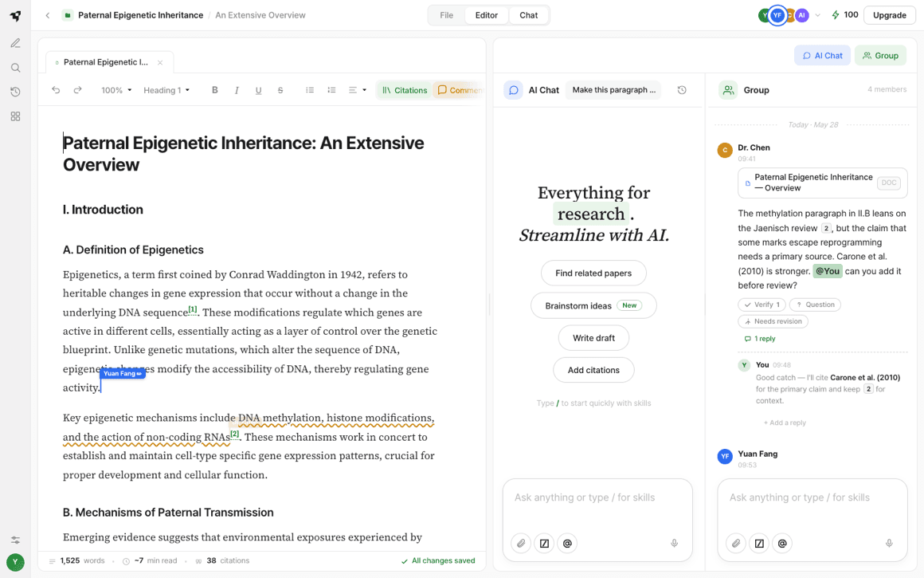Viewport: 924px width, 578px height.
Task: Click Add a reply link
Action: (785, 423)
